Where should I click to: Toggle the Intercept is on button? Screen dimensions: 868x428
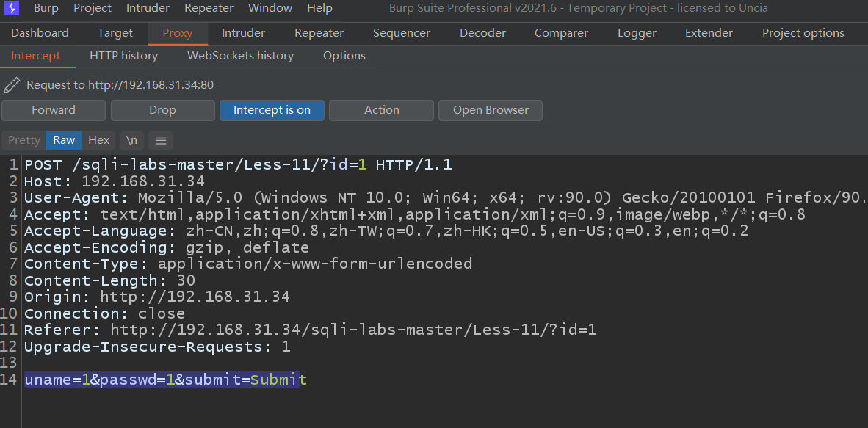tap(272, 110)
